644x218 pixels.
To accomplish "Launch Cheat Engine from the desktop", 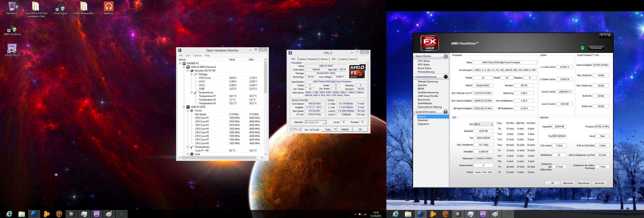I will pos(60,7).
